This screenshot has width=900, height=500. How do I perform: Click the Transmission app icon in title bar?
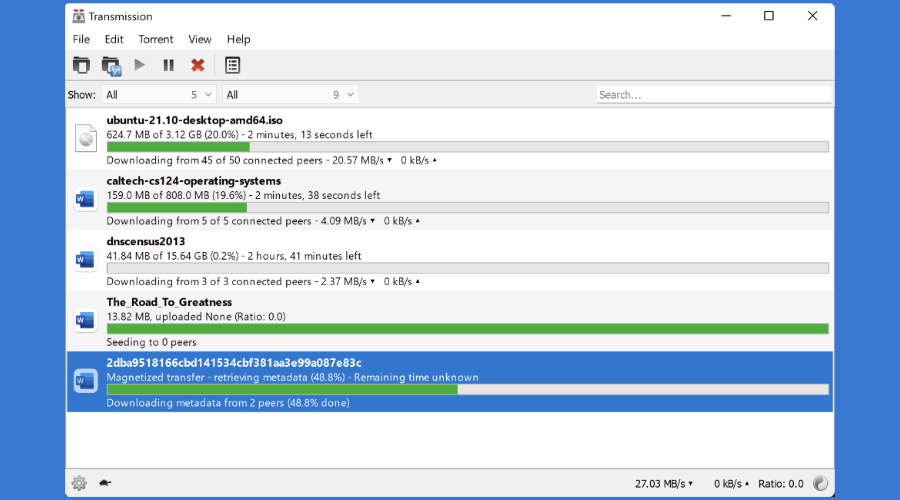pos(79,16)
